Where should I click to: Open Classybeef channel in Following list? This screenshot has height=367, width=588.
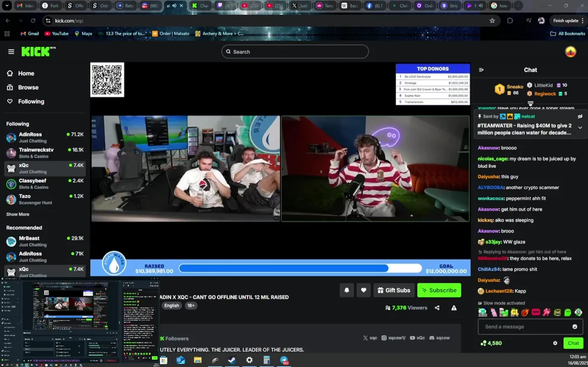click(45, 183)
